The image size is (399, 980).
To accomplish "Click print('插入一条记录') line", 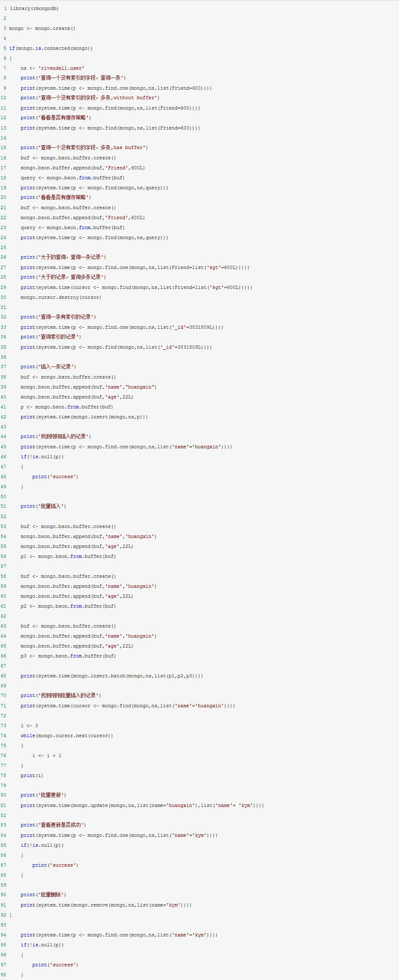I will pos(49,367).
